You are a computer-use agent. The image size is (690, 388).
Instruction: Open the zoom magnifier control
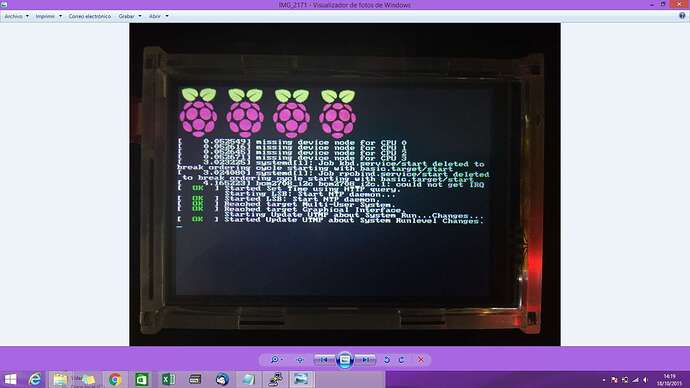(x=276, y=360)
